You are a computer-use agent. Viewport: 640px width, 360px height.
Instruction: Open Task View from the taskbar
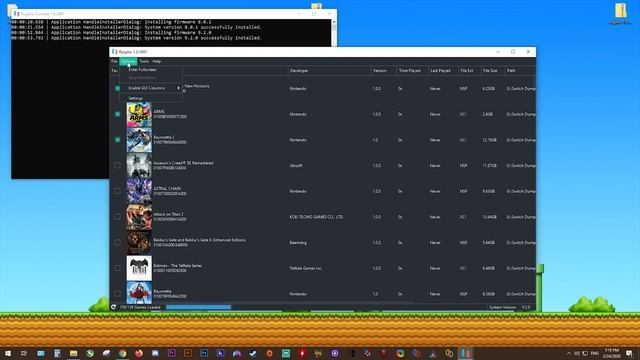coord(24,353)
